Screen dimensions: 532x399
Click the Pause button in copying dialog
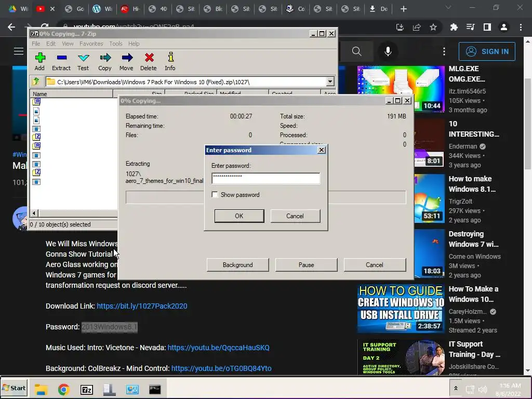coord(307,264)
